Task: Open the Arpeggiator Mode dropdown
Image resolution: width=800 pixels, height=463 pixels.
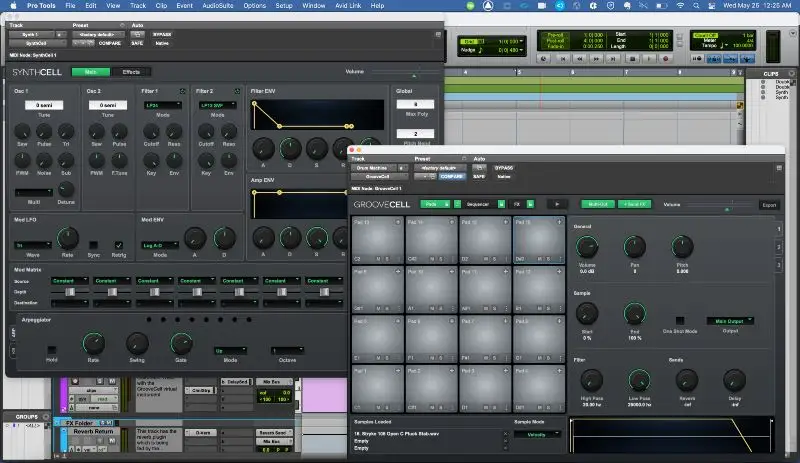Action: (229, 351)
